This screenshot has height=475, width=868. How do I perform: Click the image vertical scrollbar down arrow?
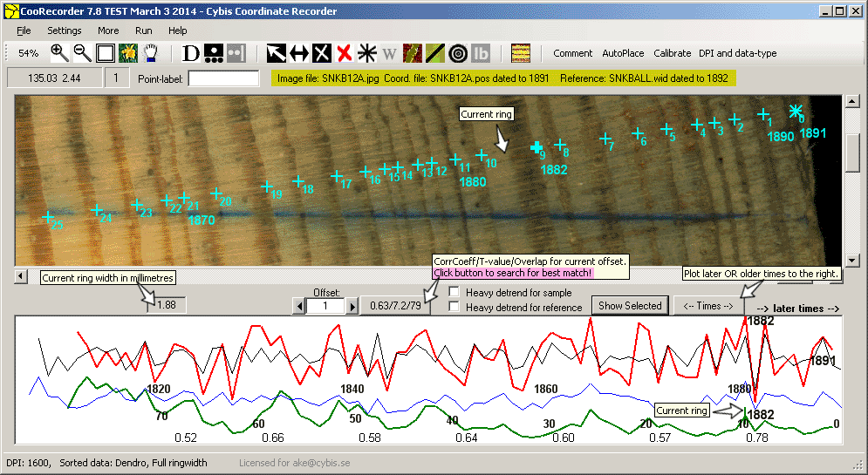851,260
